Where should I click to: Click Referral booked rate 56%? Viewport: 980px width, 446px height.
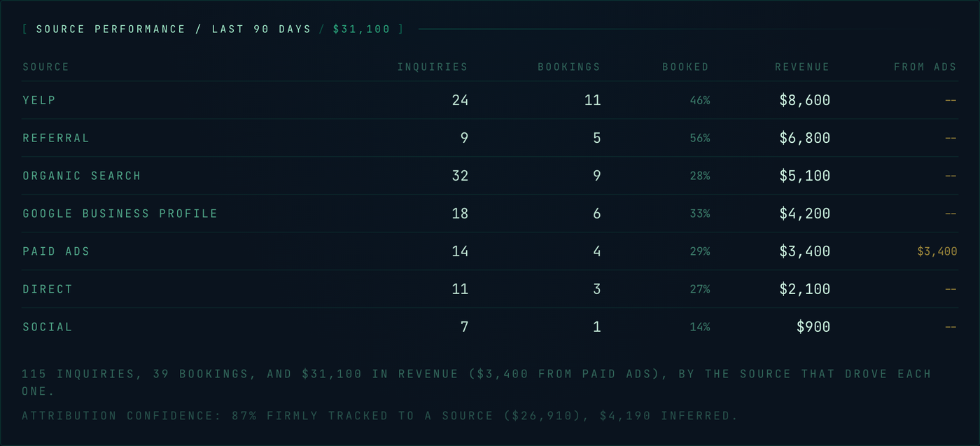coord(700,138)
